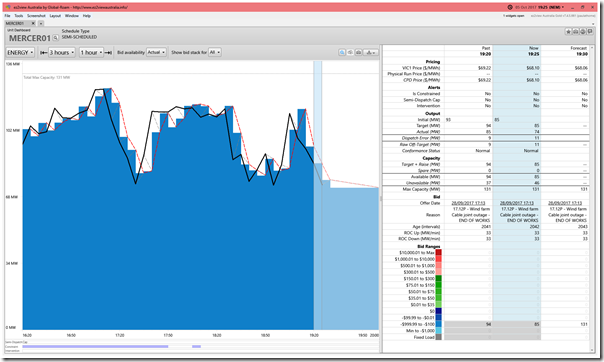Click the Now interval highlight on chart
This screenshot has width=604, height=362.
click(317, 194)
